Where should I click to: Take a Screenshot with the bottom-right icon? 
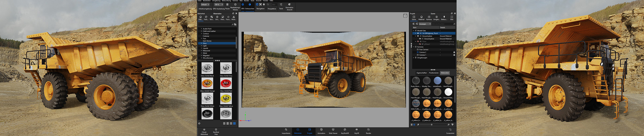[450, 130]
